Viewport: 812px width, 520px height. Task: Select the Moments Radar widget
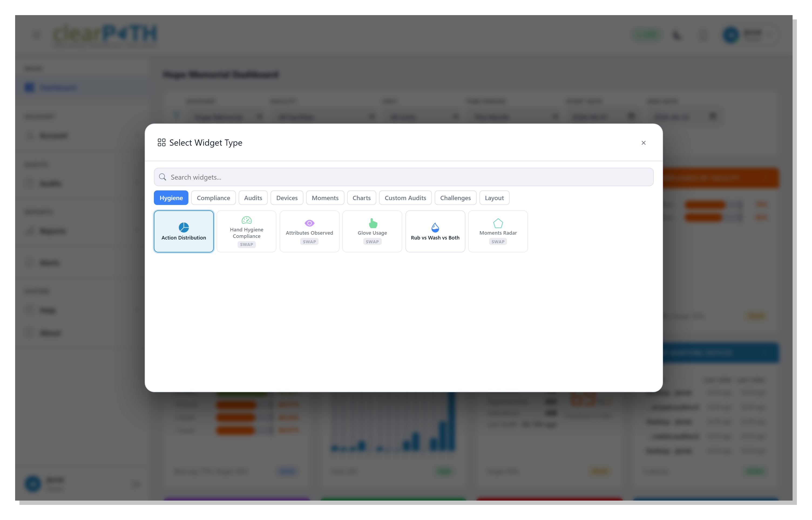[x=498, y=231]
